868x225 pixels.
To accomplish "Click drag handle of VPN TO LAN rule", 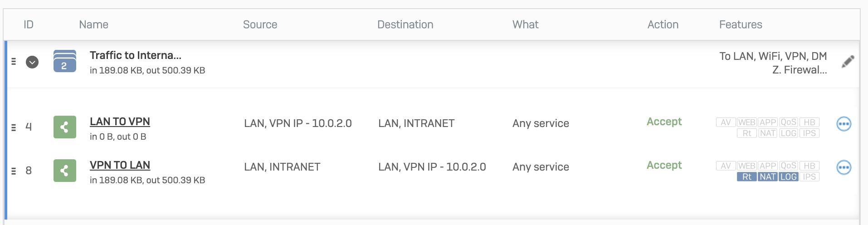I will pos(14,171).
